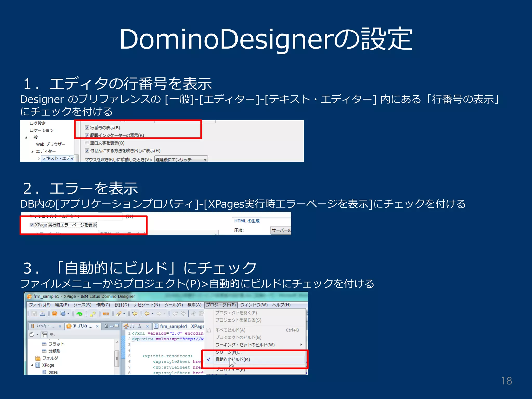
Task: Open the 遅延後にエンリッチ dropdown
Action: [x=181, y=159]
